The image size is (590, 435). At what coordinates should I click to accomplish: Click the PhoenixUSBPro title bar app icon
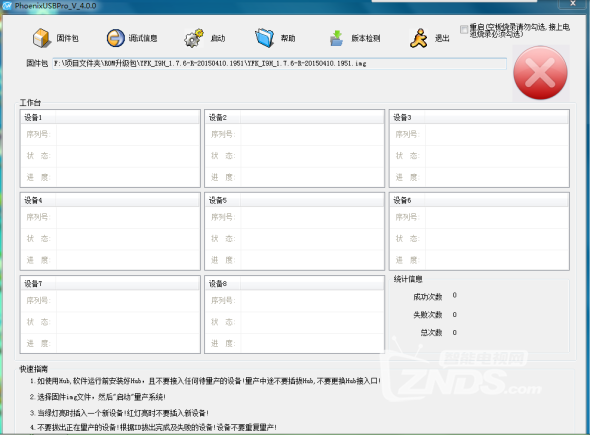[7, 6]
